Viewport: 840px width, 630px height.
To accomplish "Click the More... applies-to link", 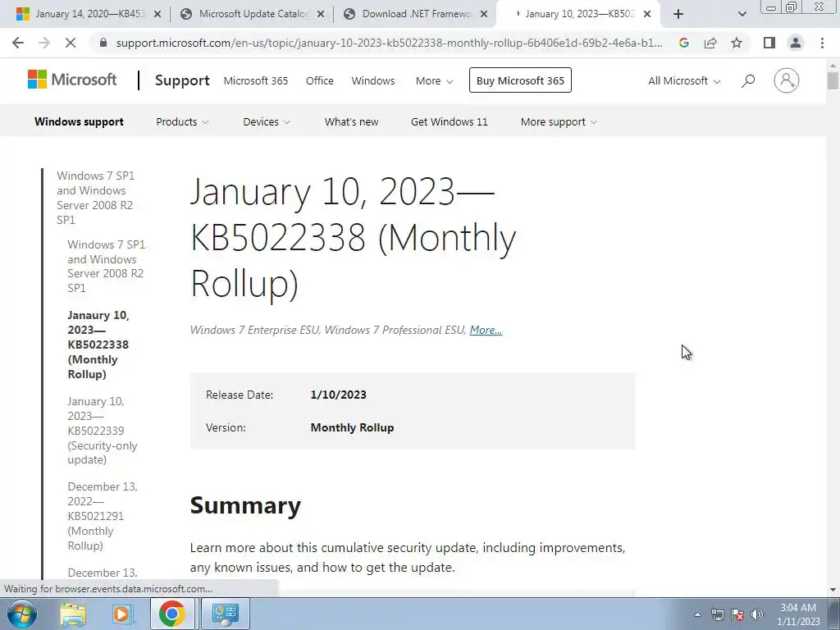I will coord(486,330).
